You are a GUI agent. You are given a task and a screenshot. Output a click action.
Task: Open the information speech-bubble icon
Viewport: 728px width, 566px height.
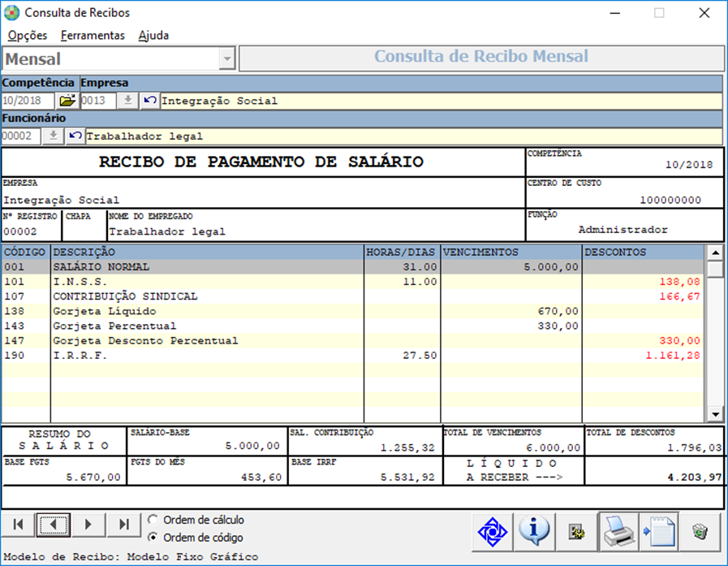(534, 532)
